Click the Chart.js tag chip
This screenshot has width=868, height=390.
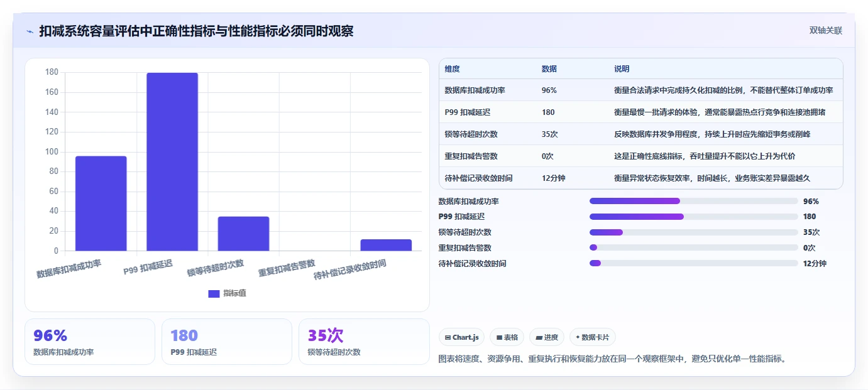pos(461,337)
